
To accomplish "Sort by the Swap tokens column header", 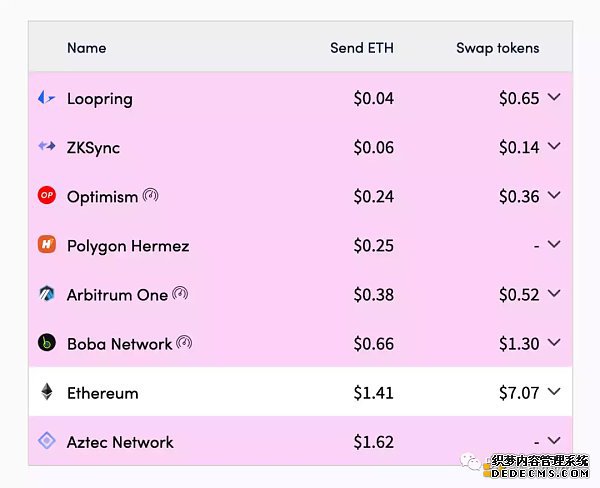I will 497,48.
